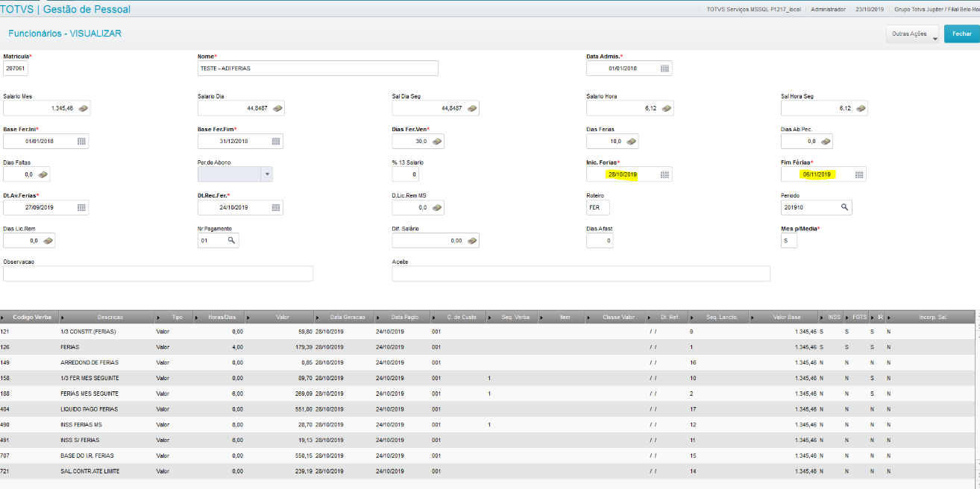
Task: Click the money icon in Dias Fer.Ven field
Action: [437, 142]
